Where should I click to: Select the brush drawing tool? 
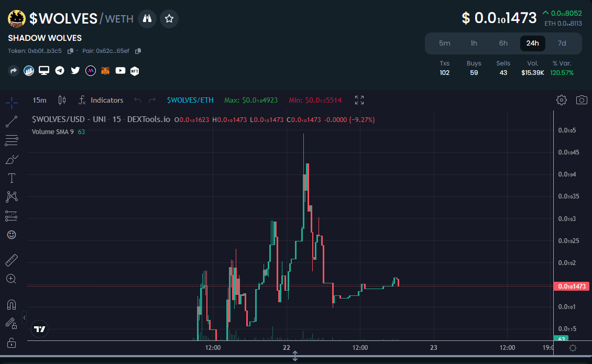click(x=12, y=159)
